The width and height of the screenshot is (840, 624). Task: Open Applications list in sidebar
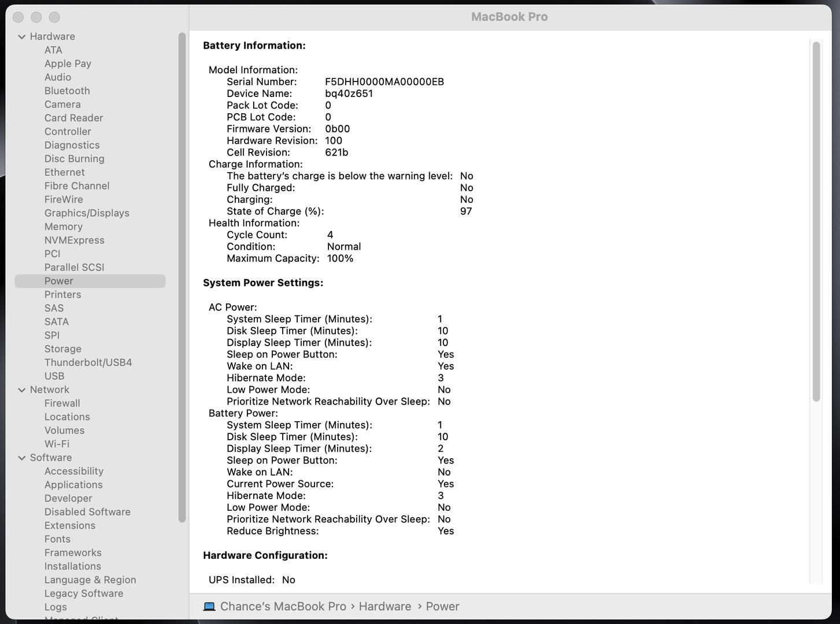(x=73, y=485)
